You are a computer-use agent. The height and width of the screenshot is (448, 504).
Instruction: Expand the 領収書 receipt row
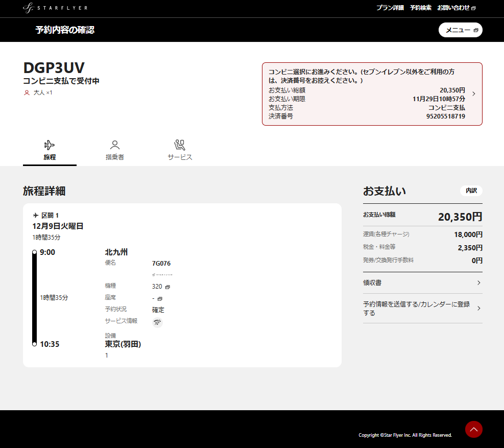[x=422, y=282]
